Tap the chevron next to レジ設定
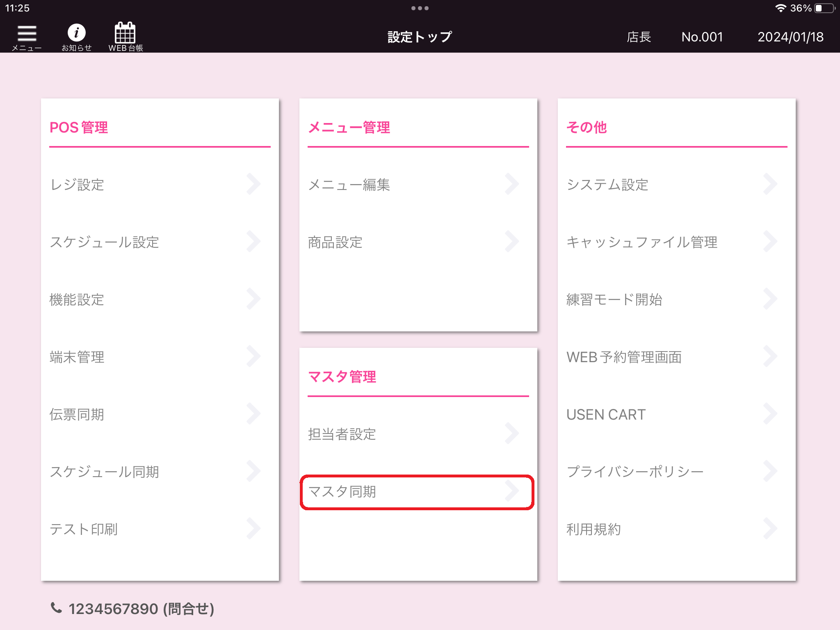This screenshot has height=630, width=840. (253, 184)
